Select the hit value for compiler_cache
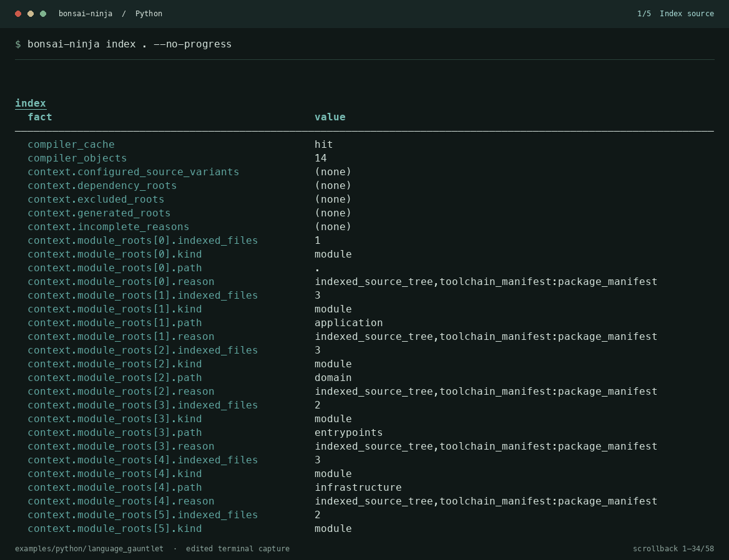 tap(323, 145)
